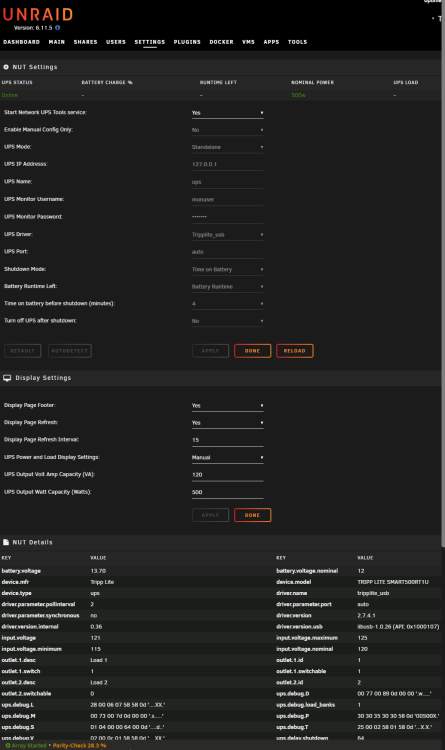
Task: Click the Parity-Check 28.3 % status text
Action: (x=79, y=746)
